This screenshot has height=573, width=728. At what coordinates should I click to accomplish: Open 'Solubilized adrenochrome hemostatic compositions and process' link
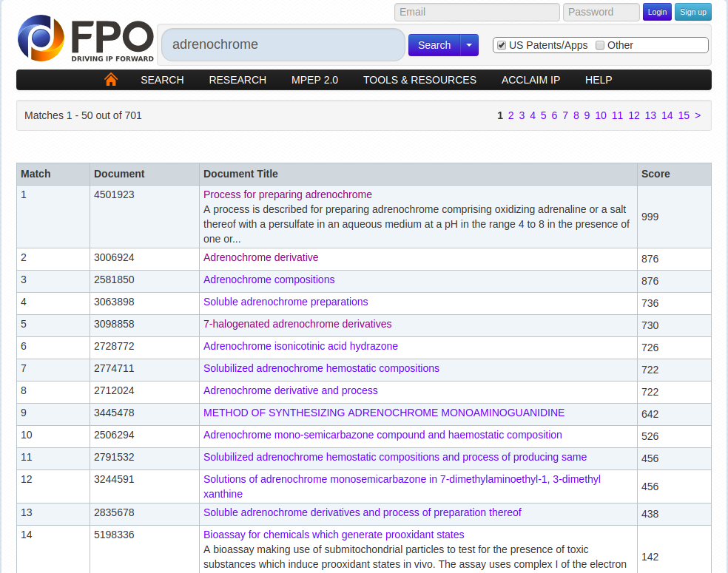[395, 457]
